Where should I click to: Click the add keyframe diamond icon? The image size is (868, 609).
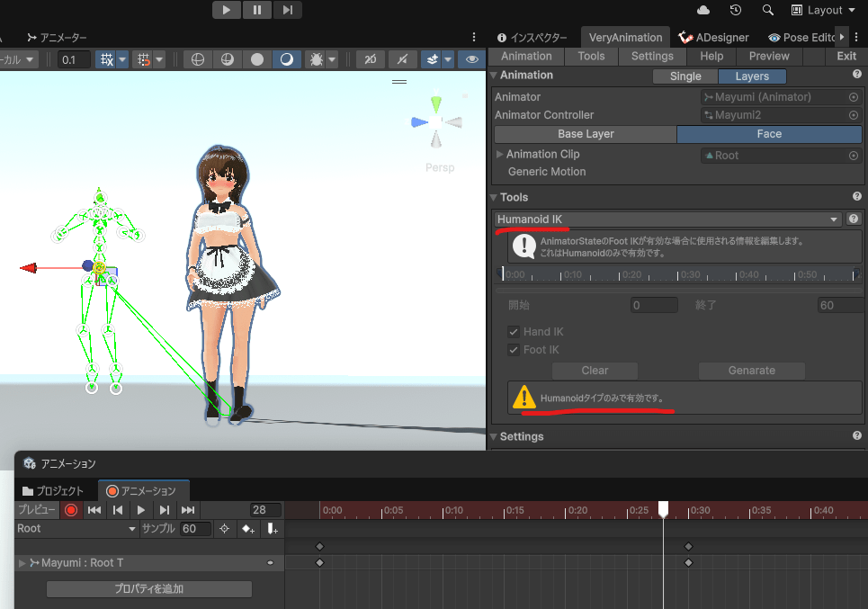[246, 529]
